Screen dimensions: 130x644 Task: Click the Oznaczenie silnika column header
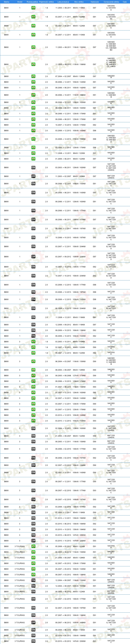point(111,2)
